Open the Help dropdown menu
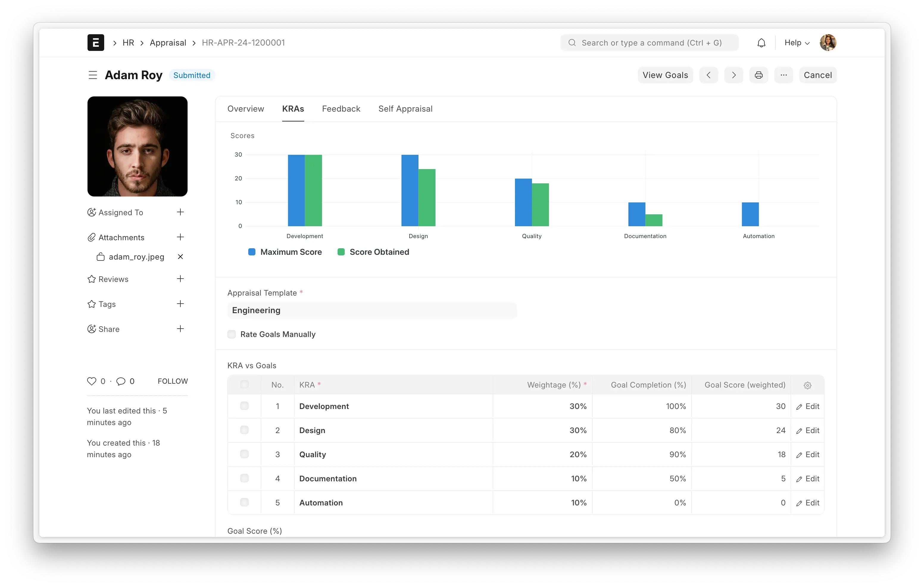 (797, 43)
